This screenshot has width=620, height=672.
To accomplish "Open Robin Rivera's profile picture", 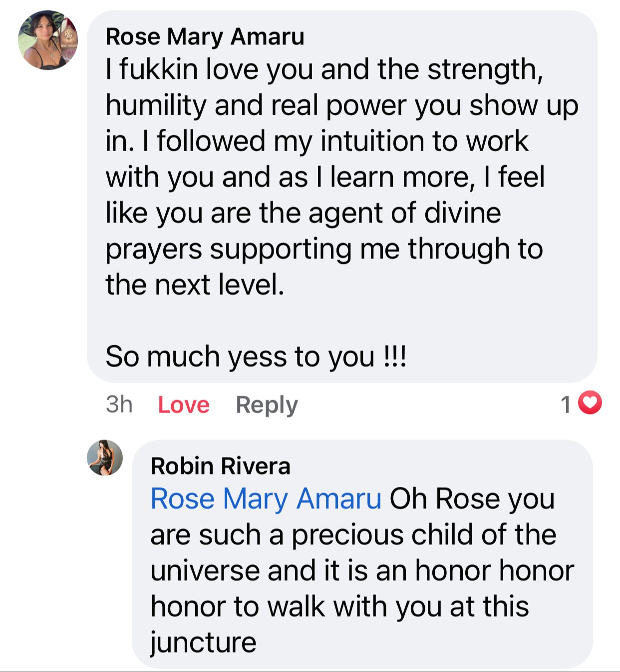I will [x=105, y=457].
